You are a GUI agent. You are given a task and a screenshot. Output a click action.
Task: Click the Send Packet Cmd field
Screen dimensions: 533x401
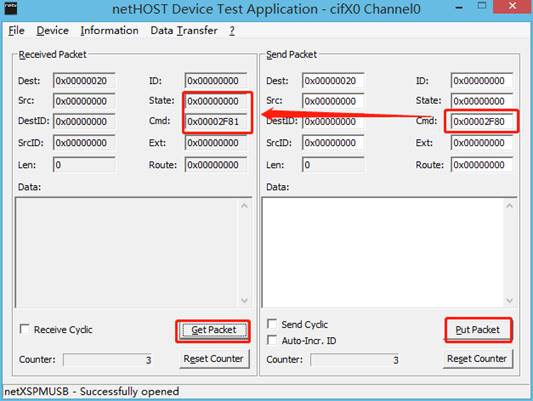[x=481, y=121]
